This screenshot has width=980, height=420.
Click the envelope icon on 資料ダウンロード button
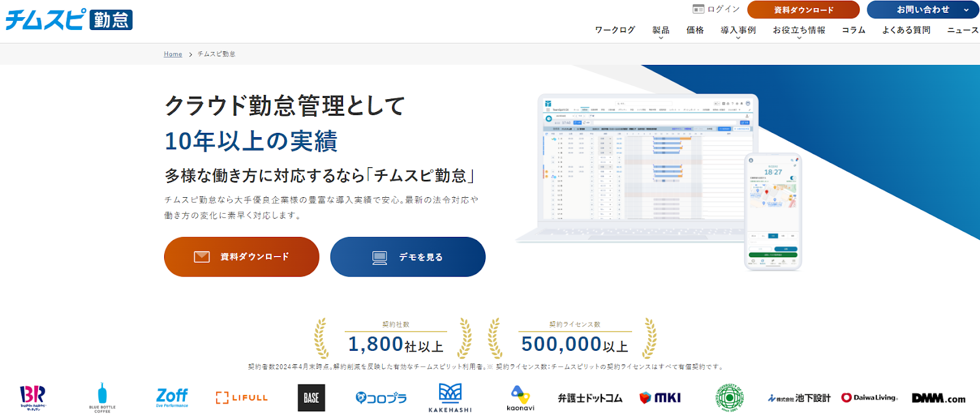202,257
